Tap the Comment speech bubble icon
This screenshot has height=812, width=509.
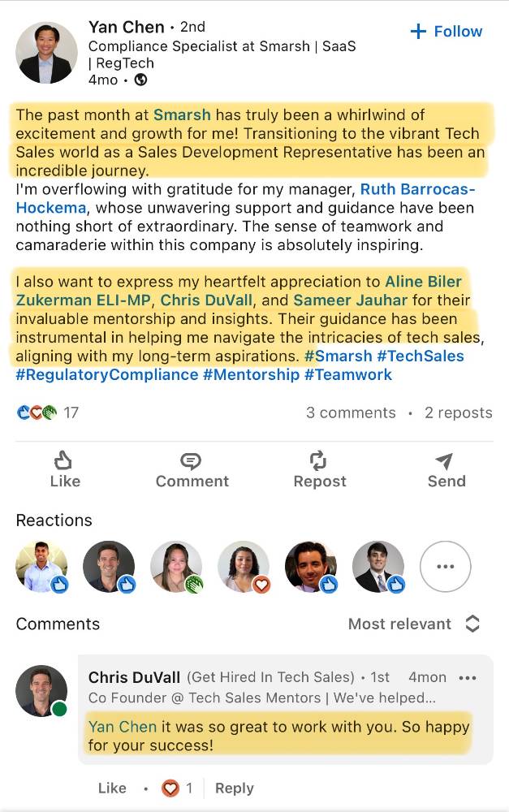pos(192,462)
